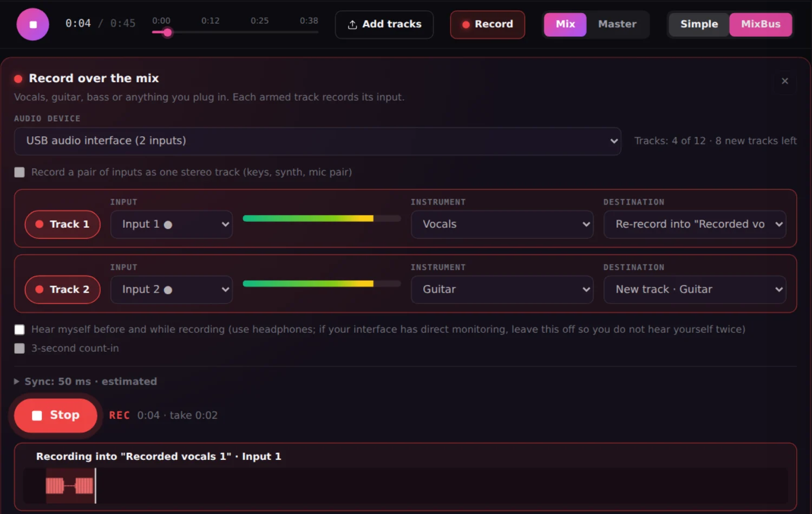This screenshot has width=812, height=514.
Task: Click the 0:38 marker on the timeline
Action: click(309, 21)
